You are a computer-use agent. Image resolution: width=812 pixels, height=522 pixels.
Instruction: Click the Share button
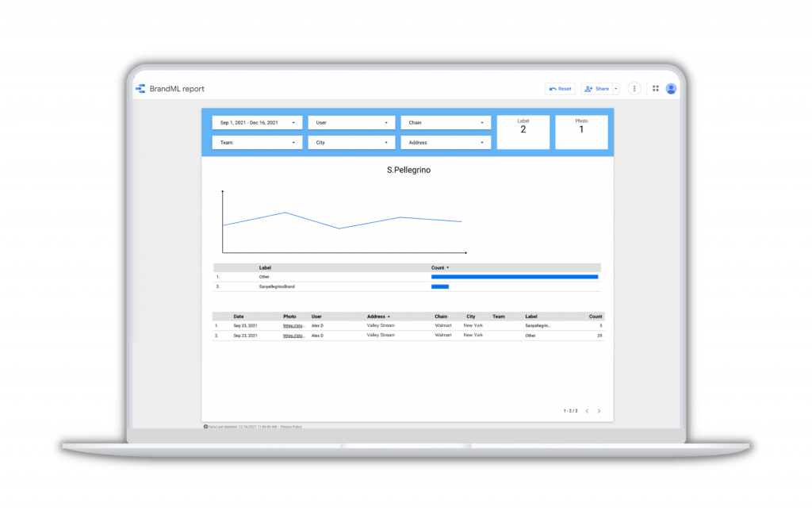pyautogui.click(x=596, y=89)
